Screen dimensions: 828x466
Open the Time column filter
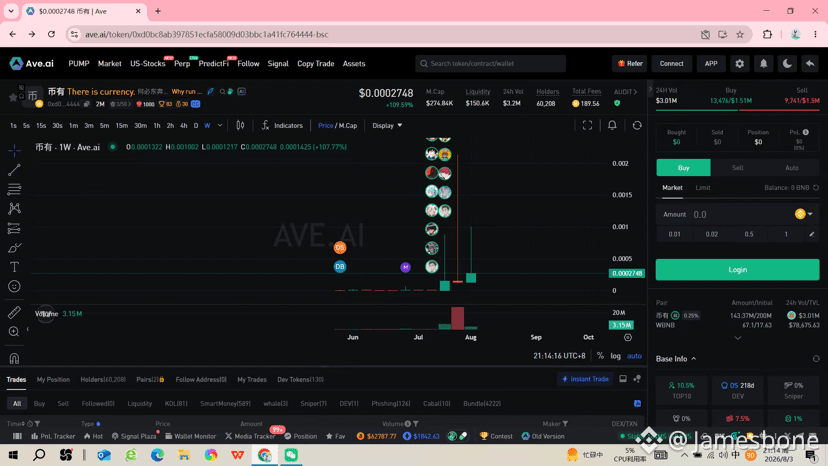coord(37,424)
